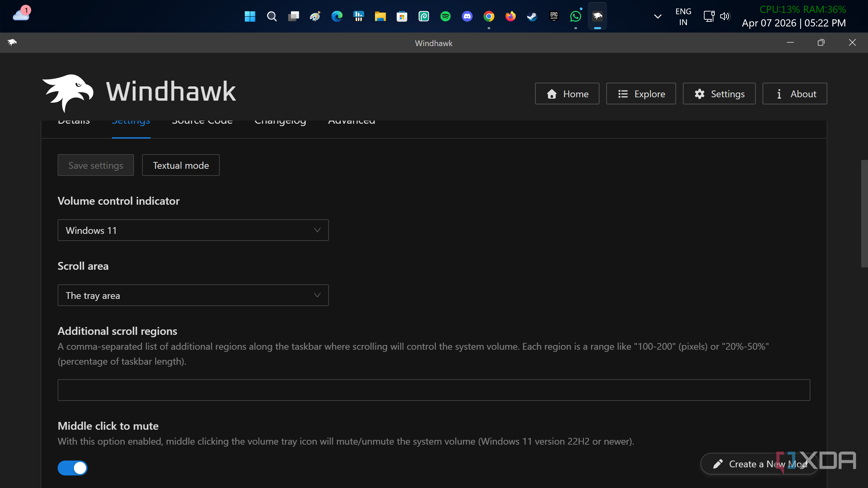This screenshot has width=868, height=488.
Task: Open Task View on the taskbar
Action: [293, 16]
